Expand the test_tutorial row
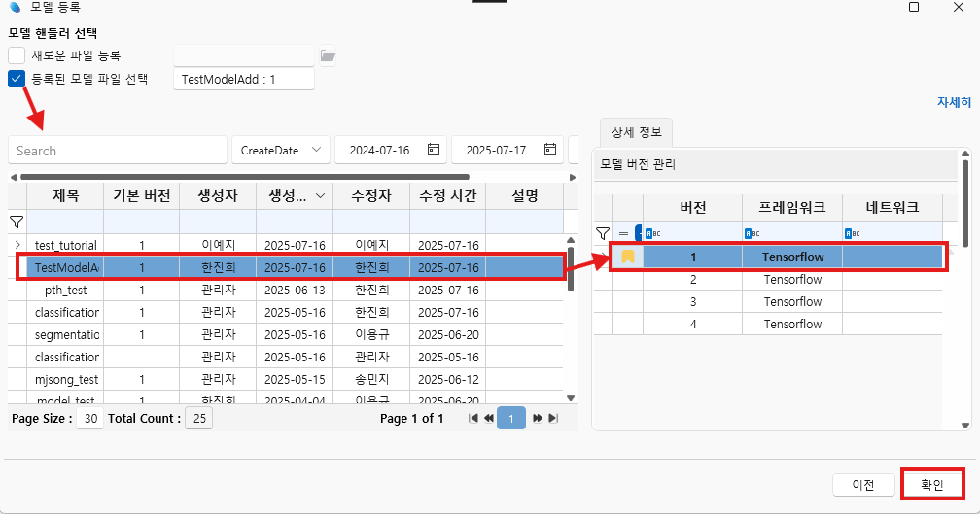 coord(17,245)
